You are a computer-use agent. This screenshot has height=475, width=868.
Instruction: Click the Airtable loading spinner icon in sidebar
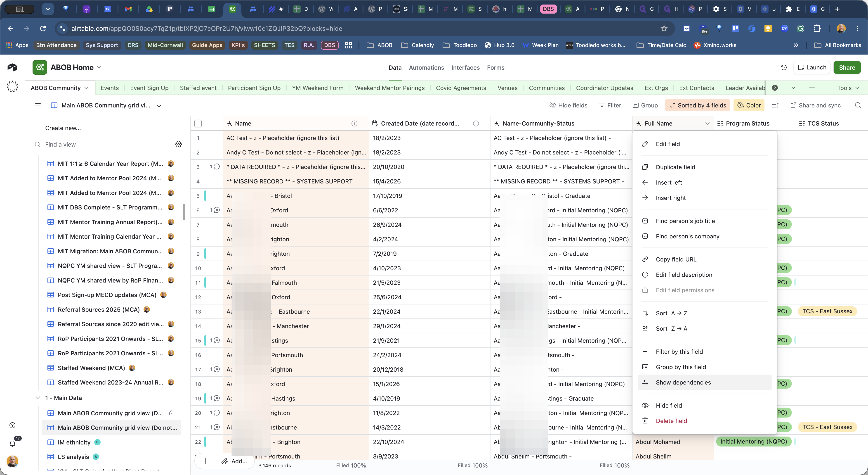(x=12, y=87)
